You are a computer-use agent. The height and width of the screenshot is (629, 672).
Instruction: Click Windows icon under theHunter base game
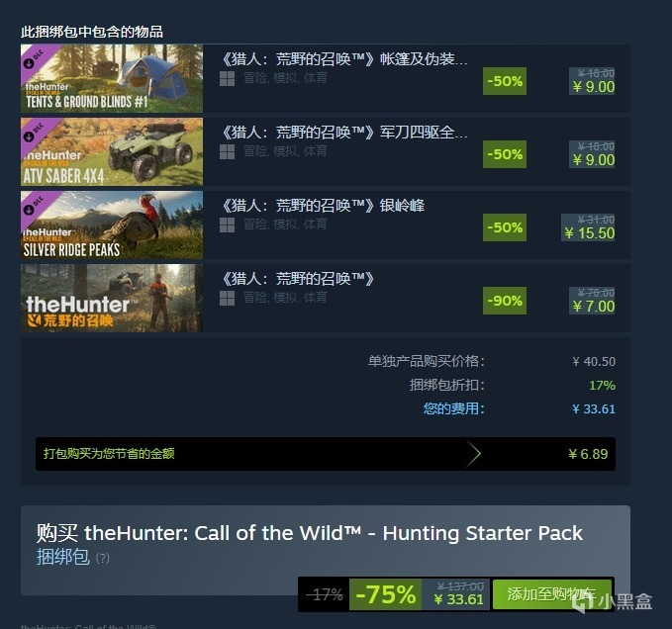pyautogui.click(x=228, y=299)
